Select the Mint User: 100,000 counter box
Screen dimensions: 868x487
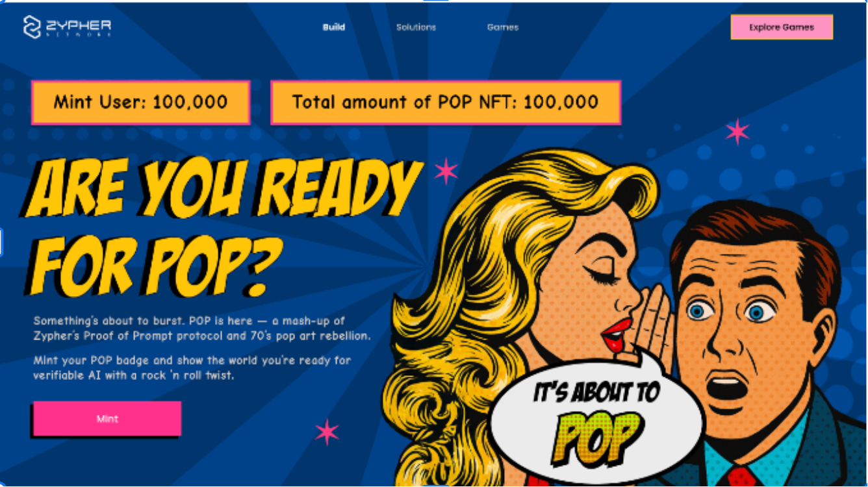pos(141,103)
